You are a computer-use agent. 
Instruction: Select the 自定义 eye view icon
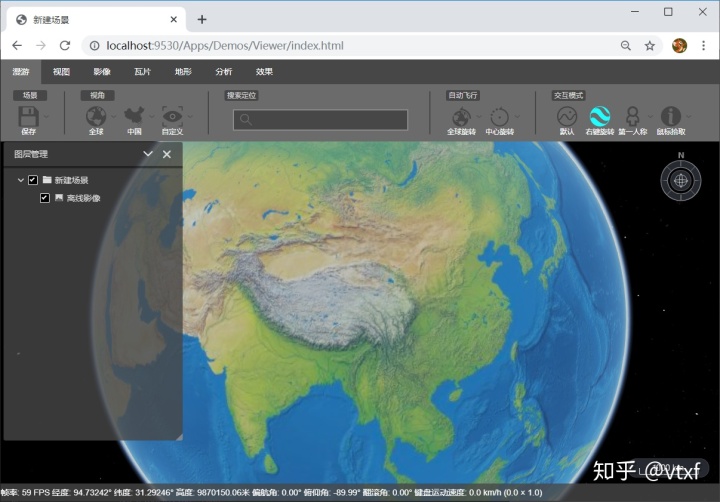(172, 116)
